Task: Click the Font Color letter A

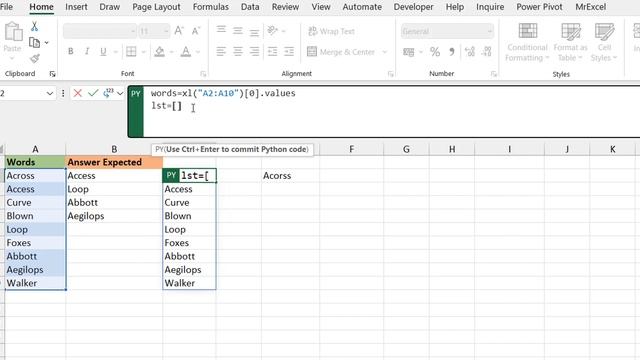Action: 186,51
